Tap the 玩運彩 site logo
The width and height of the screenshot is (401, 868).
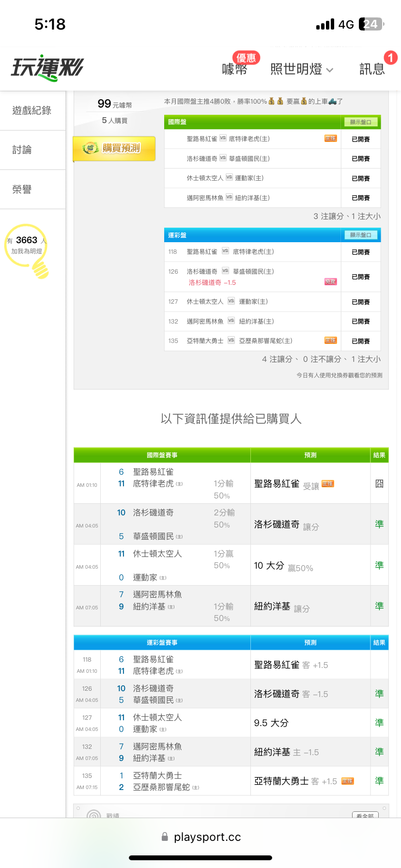click(x=47, y=68)
